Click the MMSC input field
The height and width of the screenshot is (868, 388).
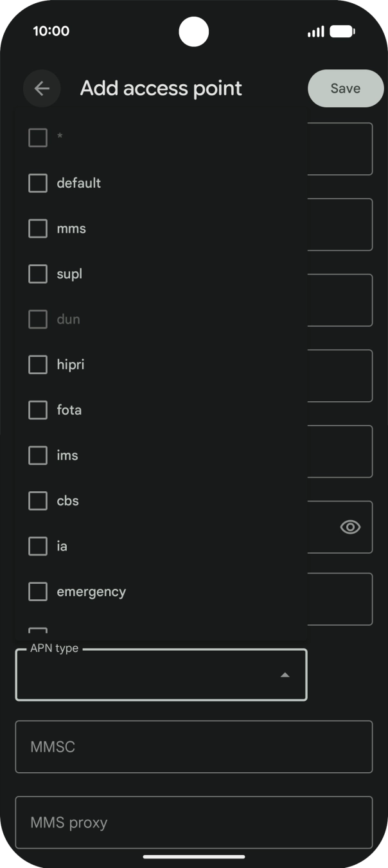tap(193, 746)
